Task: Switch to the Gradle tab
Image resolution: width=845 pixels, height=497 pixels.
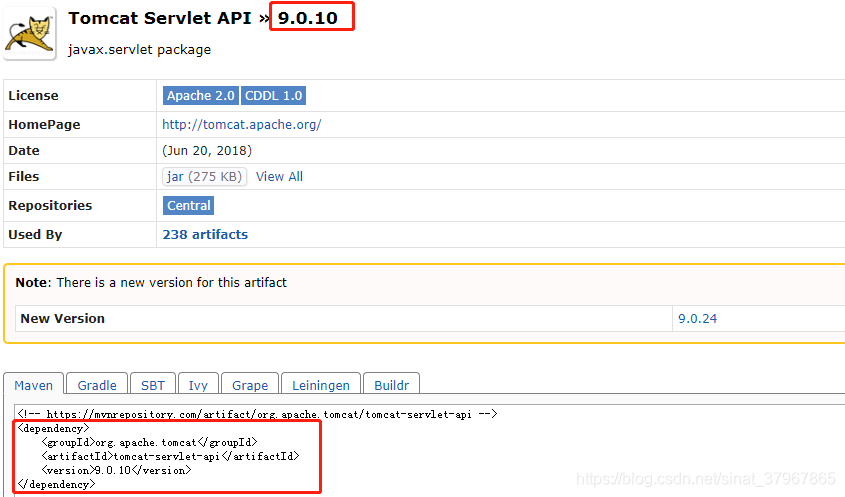Action: tap(97, 385)
